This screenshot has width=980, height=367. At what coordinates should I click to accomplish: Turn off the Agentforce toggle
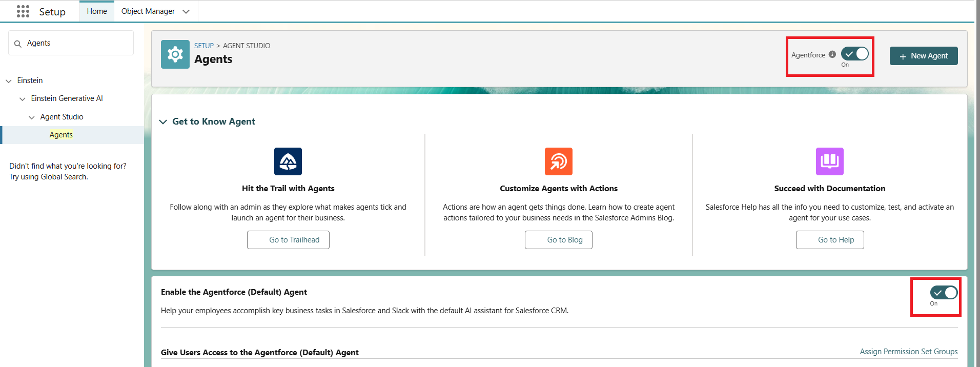point(854,54)
